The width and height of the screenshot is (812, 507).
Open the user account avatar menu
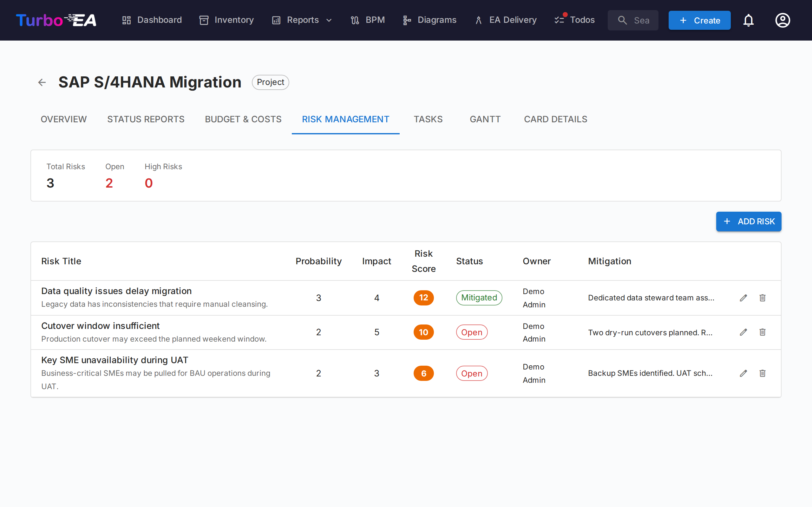[782, 20]
